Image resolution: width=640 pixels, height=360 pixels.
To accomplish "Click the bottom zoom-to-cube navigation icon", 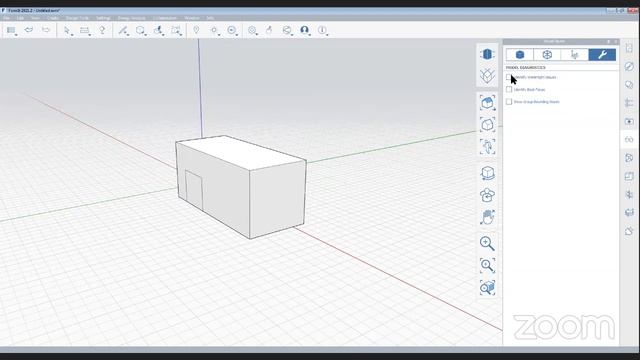I will (x=487, y=287).
